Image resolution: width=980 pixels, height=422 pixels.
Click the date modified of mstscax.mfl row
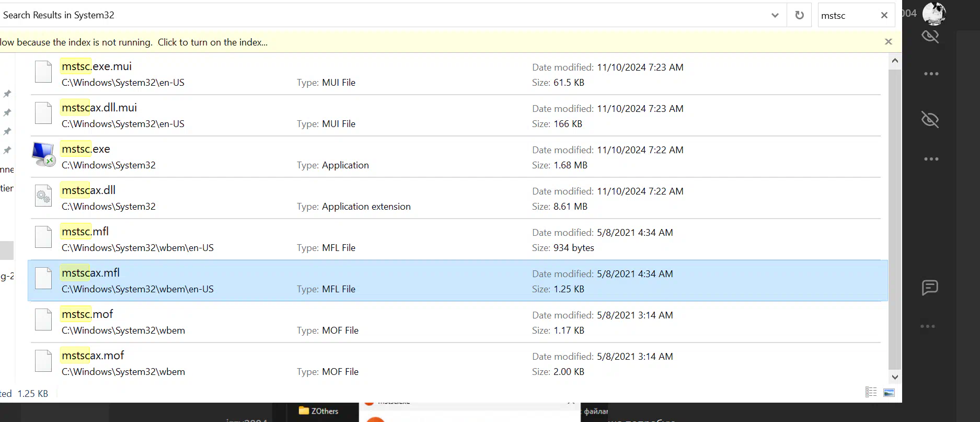coord(603,274)
